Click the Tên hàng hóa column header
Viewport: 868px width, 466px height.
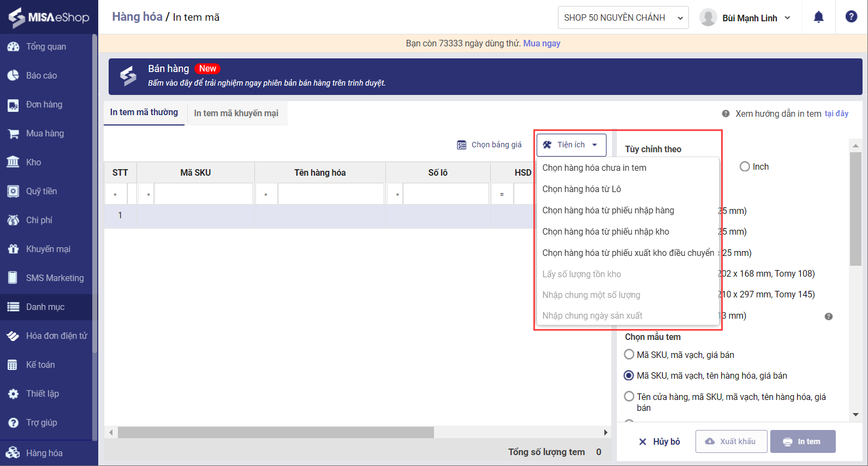(320, 173)
